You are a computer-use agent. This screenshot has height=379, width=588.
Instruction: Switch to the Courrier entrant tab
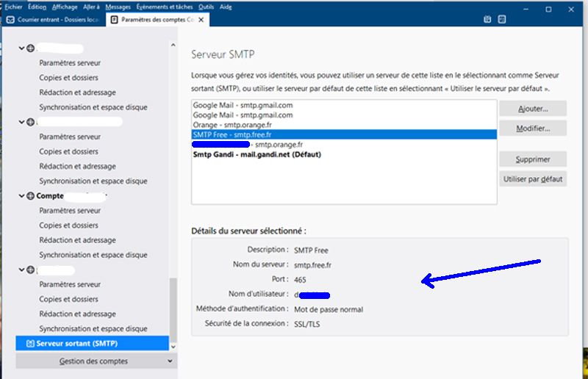point(55,20)
